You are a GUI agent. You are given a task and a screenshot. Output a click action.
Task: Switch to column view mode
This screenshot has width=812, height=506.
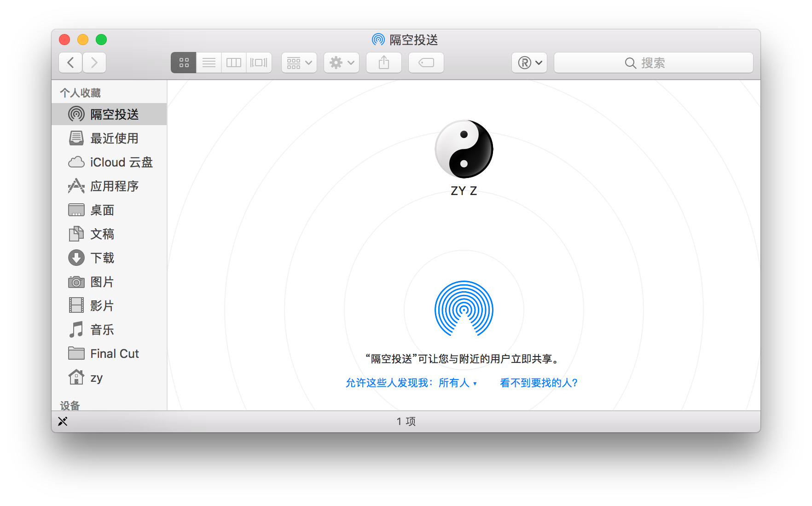point(233,63)
